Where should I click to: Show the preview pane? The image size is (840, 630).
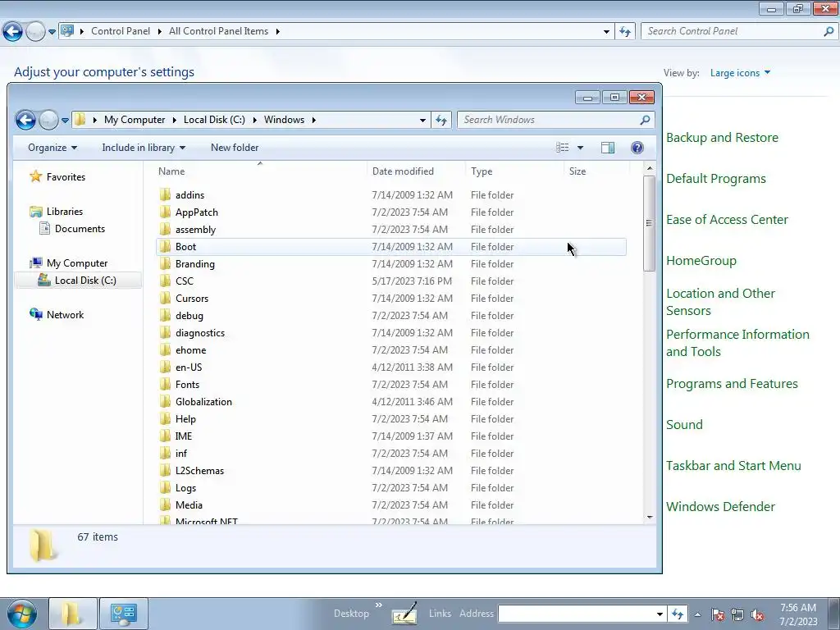(x=608, y=148)
